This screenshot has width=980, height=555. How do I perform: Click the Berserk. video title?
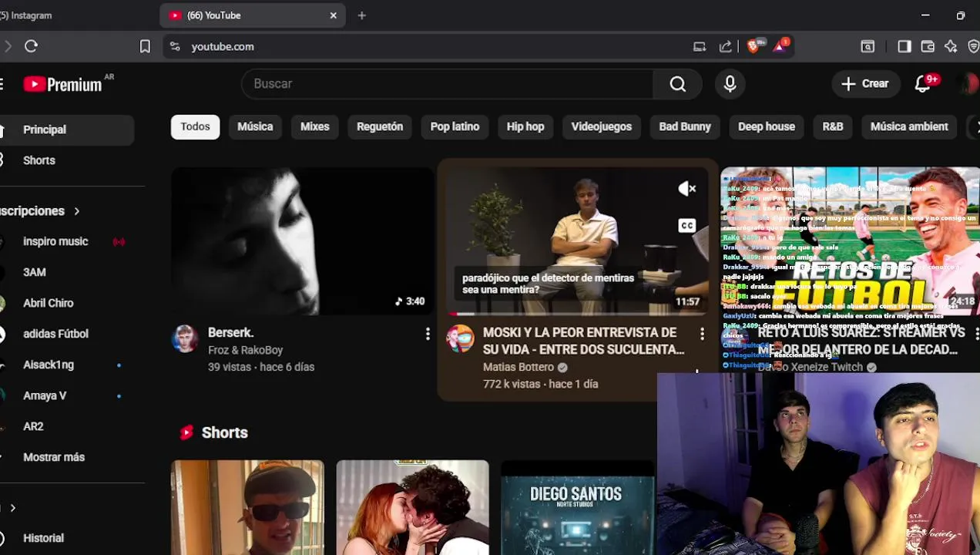[230, 332]
